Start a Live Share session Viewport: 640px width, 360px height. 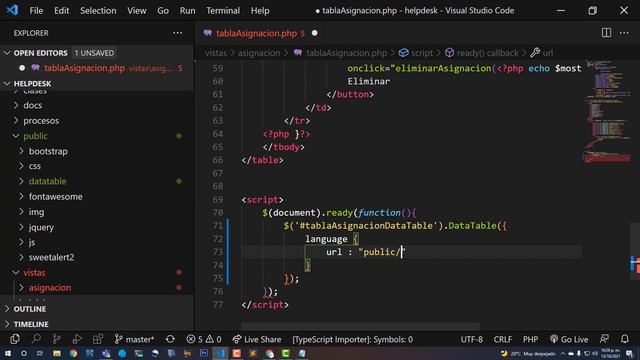pyautogui.click(x=257, y=339)
